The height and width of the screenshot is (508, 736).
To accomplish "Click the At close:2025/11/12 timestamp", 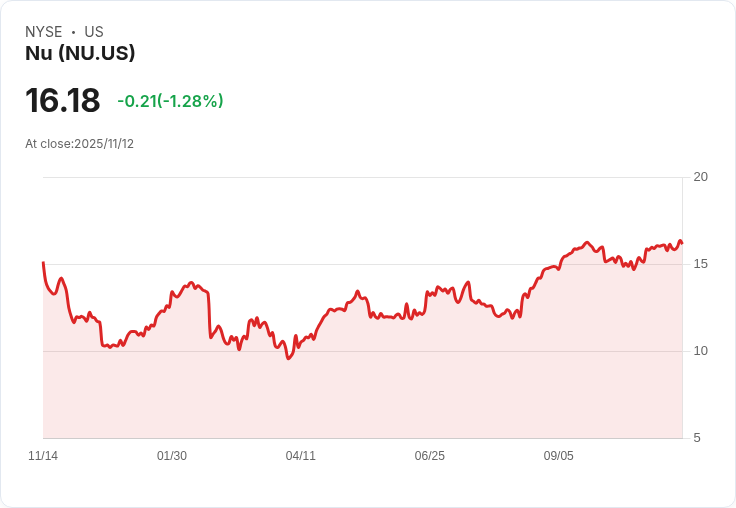I will point(79,144).
